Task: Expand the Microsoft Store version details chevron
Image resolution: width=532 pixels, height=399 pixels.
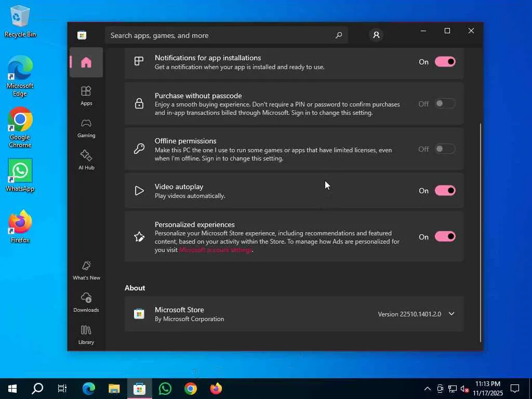Action: click(x=451, y=314)
